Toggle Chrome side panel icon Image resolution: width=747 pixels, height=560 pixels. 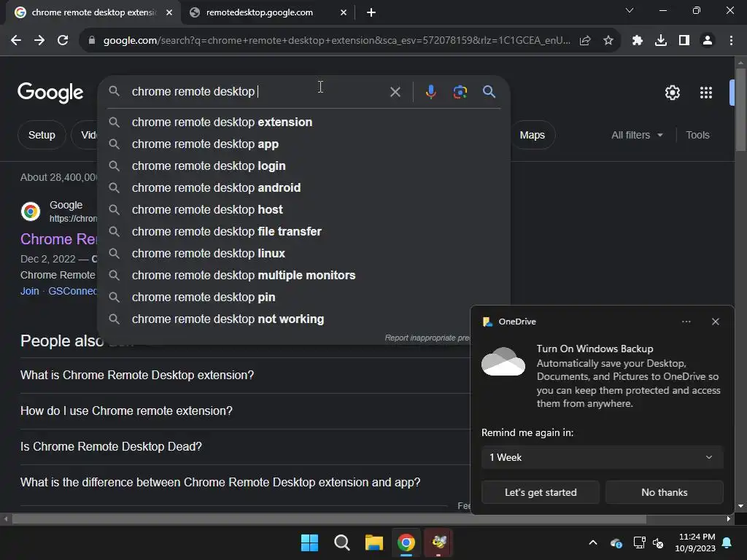tap(684, 41)
